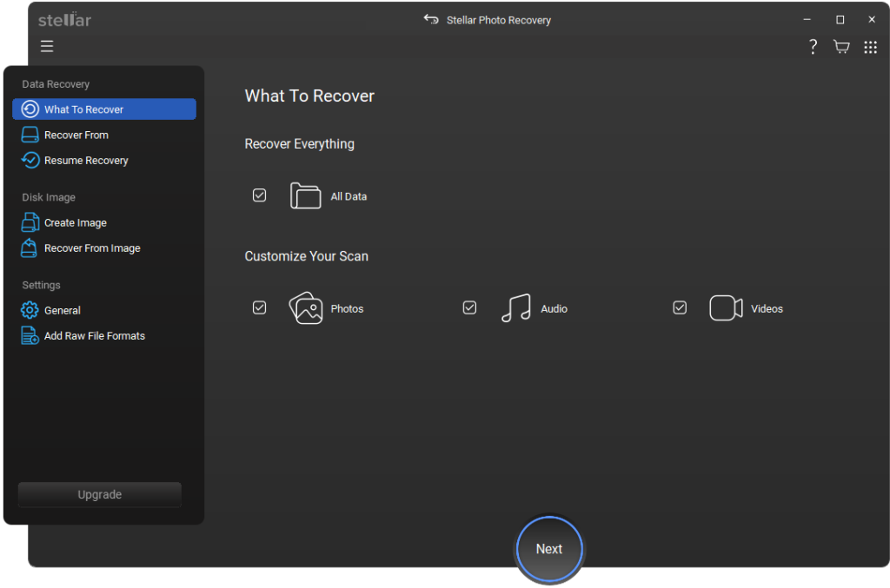Click the Videos camera icon
890x588 pixels.
coord(726,307)
